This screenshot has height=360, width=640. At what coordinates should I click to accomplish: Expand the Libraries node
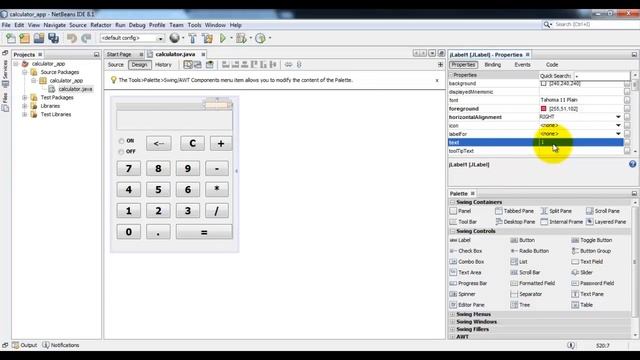tap(24, 106)
